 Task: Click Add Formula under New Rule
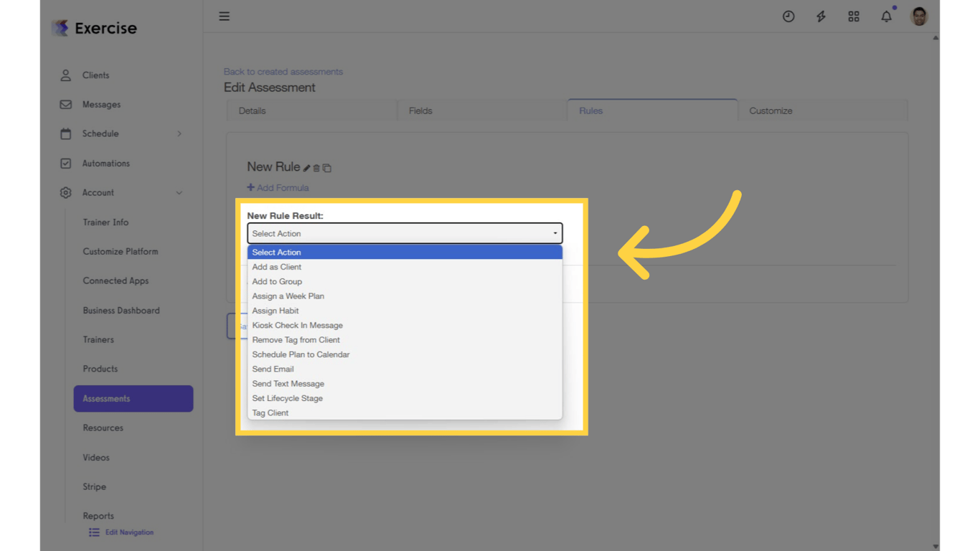click(x=278, y=187)
